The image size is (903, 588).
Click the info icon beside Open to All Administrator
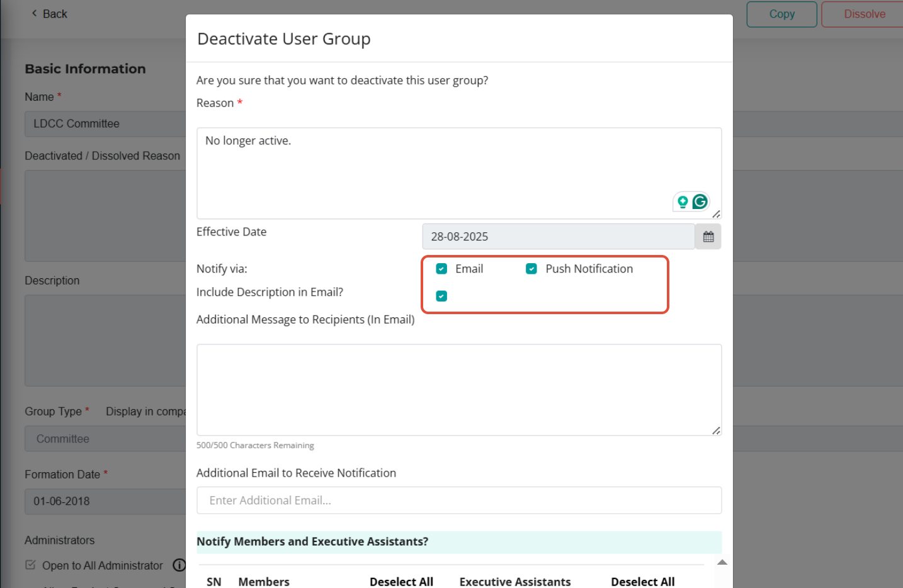pos(179,565)
